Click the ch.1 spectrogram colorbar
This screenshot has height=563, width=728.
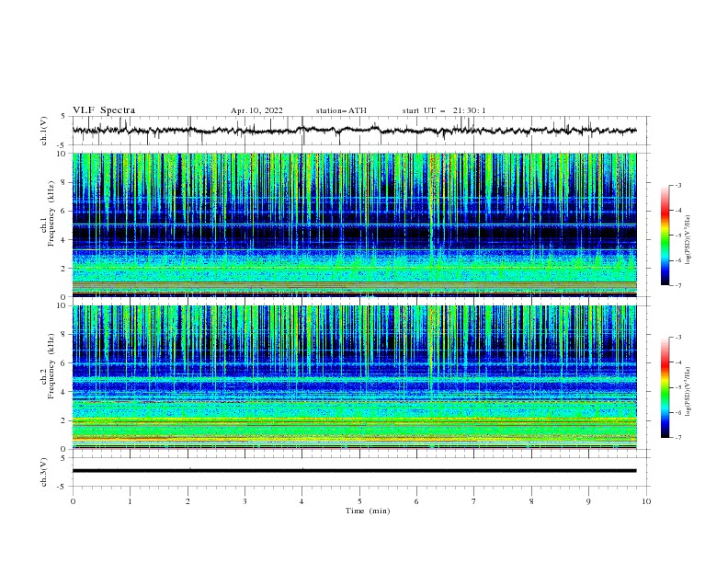(665, 236)
